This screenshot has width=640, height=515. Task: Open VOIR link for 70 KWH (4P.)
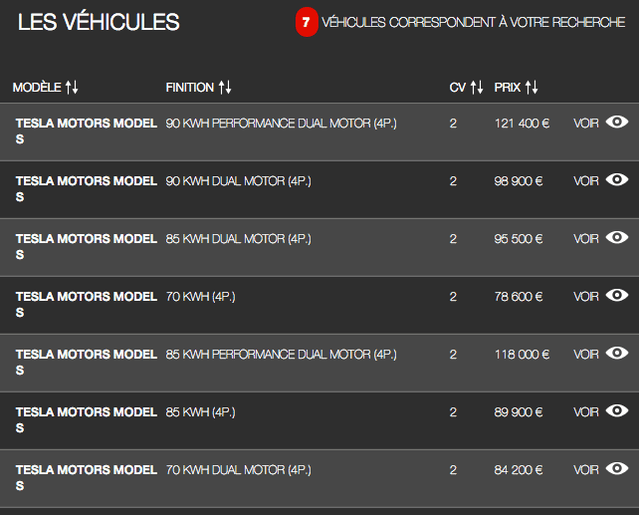coord(586,297)
